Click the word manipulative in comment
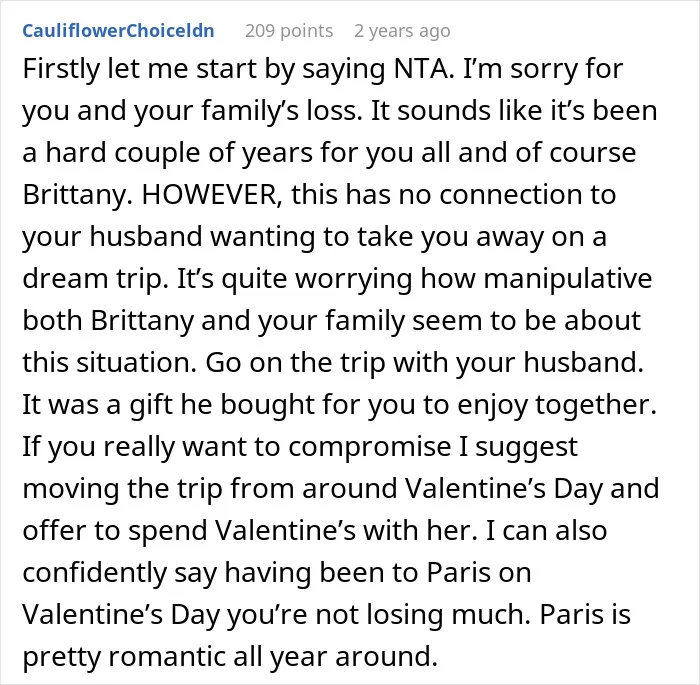 568,278
